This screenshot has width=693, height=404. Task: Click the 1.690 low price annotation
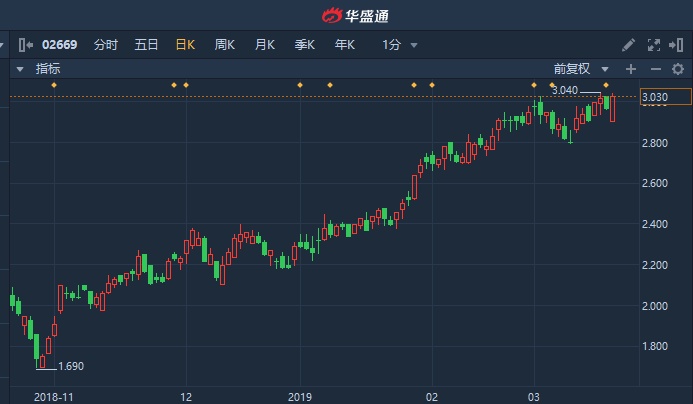point(71,366)
